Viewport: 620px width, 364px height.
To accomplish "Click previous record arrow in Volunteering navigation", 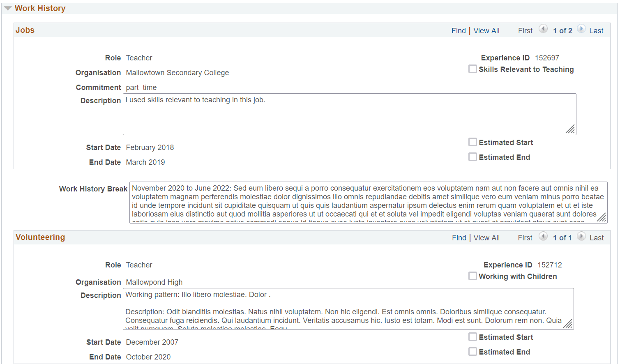I will pyautogui.click(x=543, y=236).
